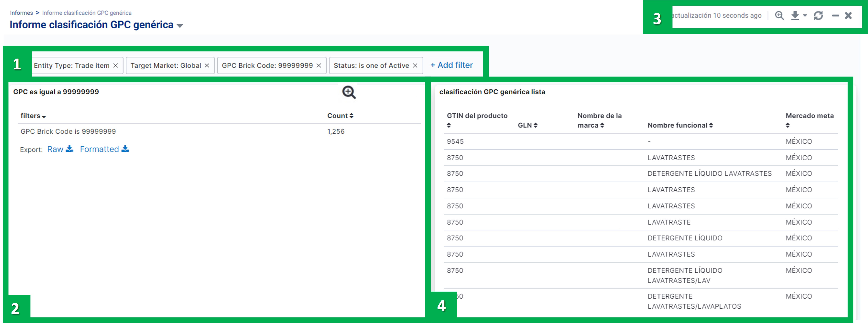868x331 pixels.
Task: Open the report title dropdown arrow
Action: click(180, 26)
